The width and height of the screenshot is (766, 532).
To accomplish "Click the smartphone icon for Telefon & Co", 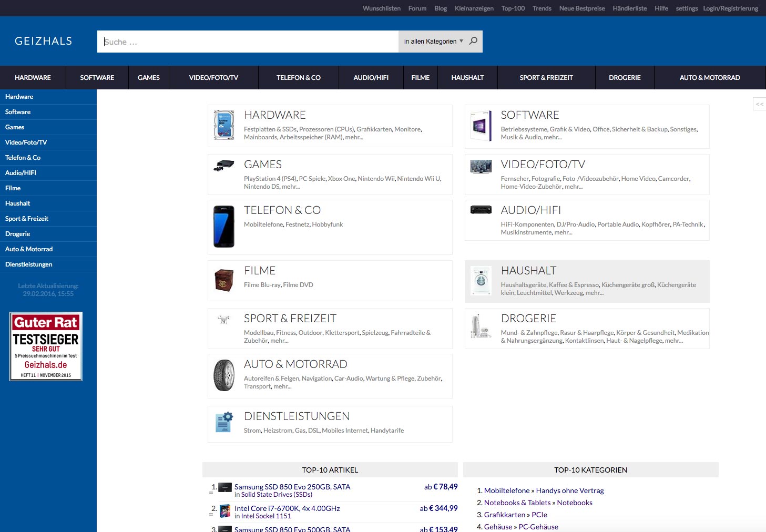I will [224, 226].
